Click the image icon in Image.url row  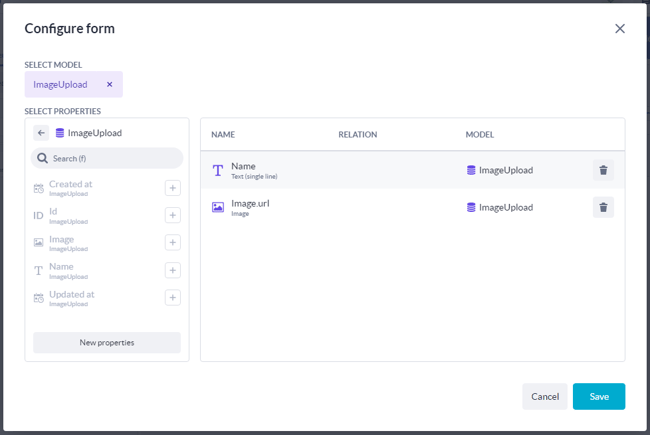(x=218, y=207)
